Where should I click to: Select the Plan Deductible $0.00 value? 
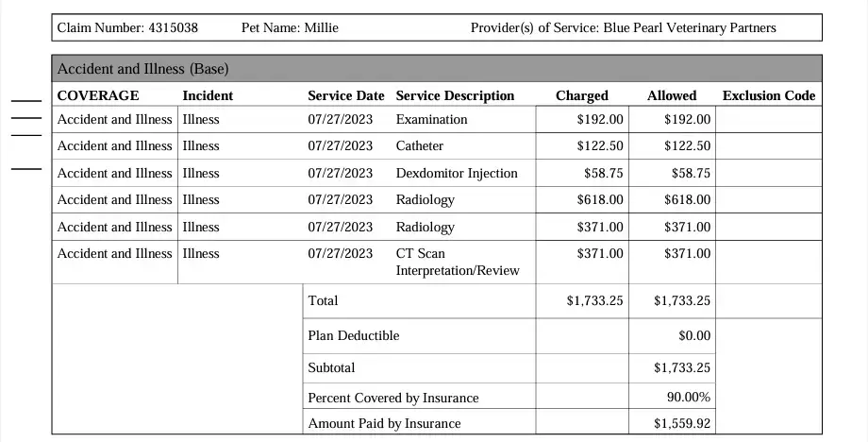tap(694, 336)
